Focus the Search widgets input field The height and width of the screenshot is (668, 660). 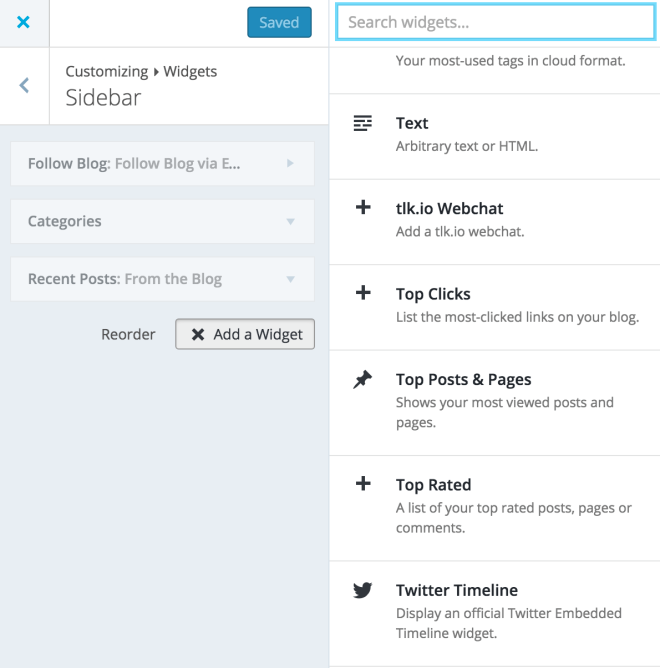tap(495, 22)
